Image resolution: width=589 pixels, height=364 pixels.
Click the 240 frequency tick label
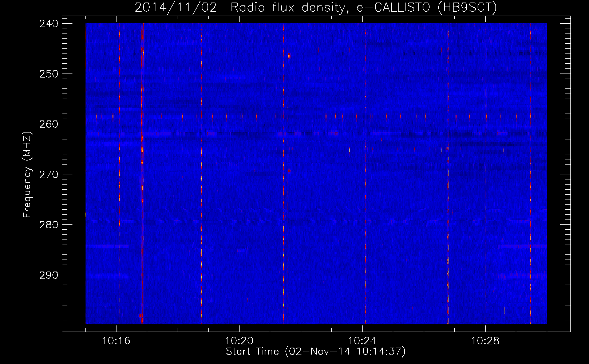coord(48,24)
